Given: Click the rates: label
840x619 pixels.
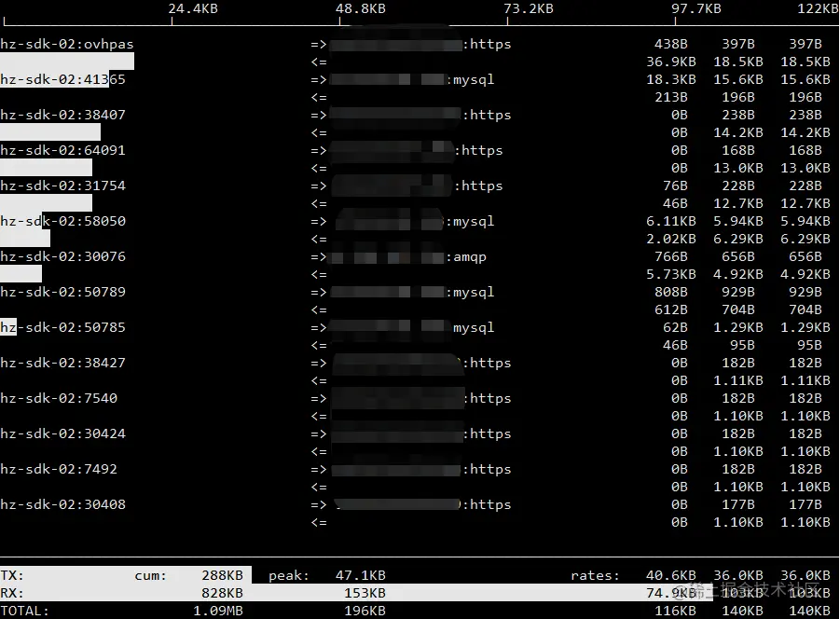Looking at the screenshot, I should click(x=595, y=575).
